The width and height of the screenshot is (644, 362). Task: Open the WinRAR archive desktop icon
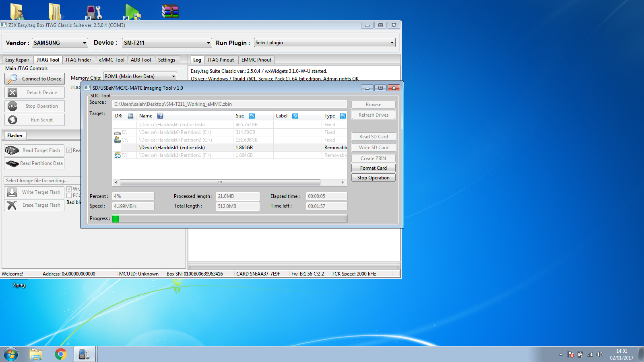click(x=170, y=11)
